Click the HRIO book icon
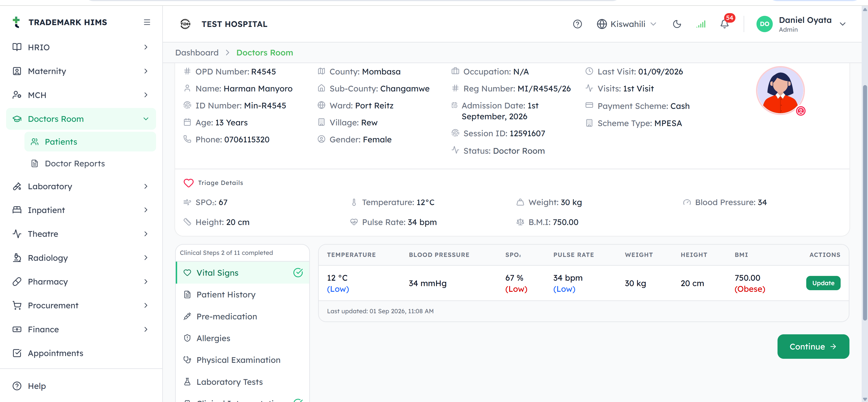This screenshot has width=868, height=402. (x=17, y=47)
